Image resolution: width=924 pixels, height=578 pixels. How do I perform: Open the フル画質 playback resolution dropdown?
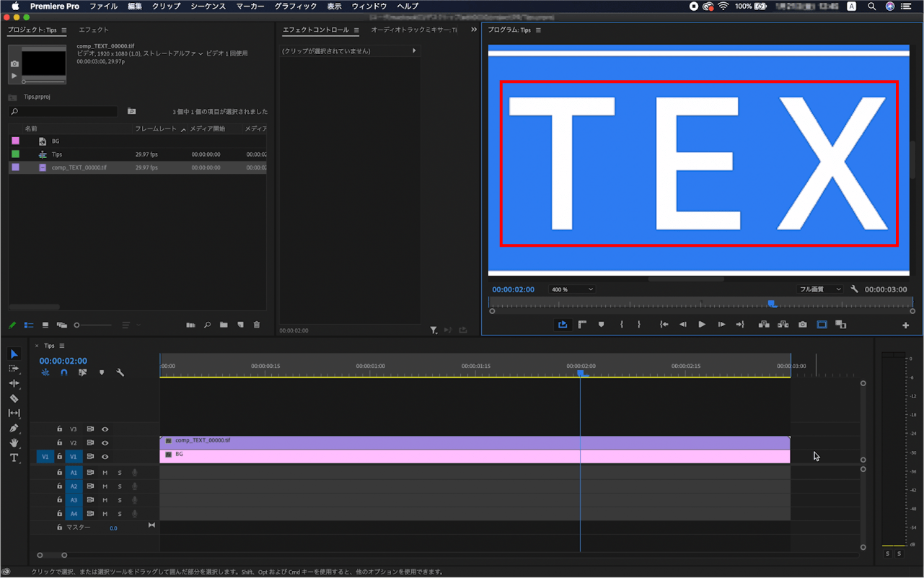820,289
